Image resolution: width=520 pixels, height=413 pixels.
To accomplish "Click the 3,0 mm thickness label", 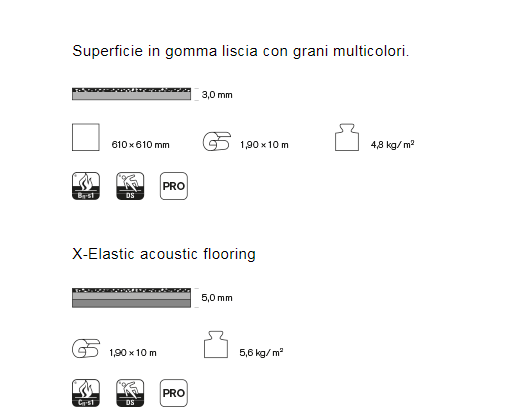I will (217, 95).
